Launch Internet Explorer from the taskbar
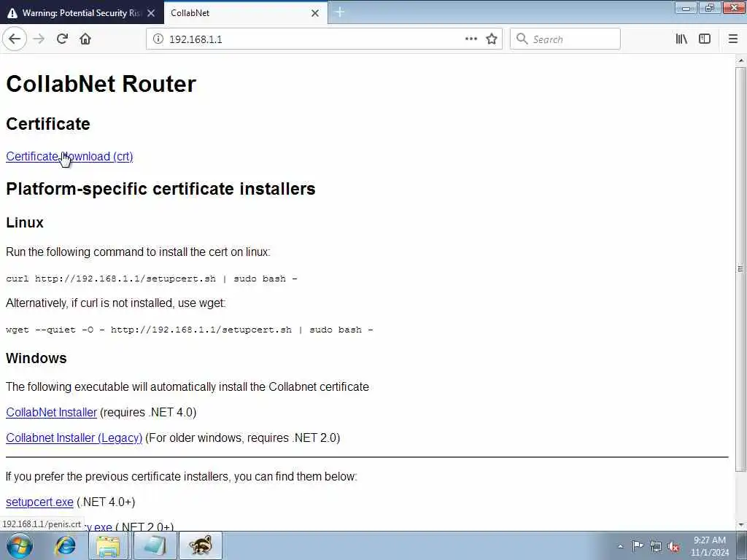The height and width of the screenshot is (560, 747). point(65,545)
